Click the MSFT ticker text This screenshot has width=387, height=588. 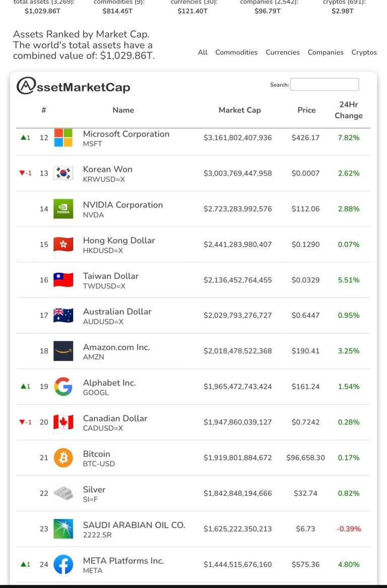click(x=93, y=144)
